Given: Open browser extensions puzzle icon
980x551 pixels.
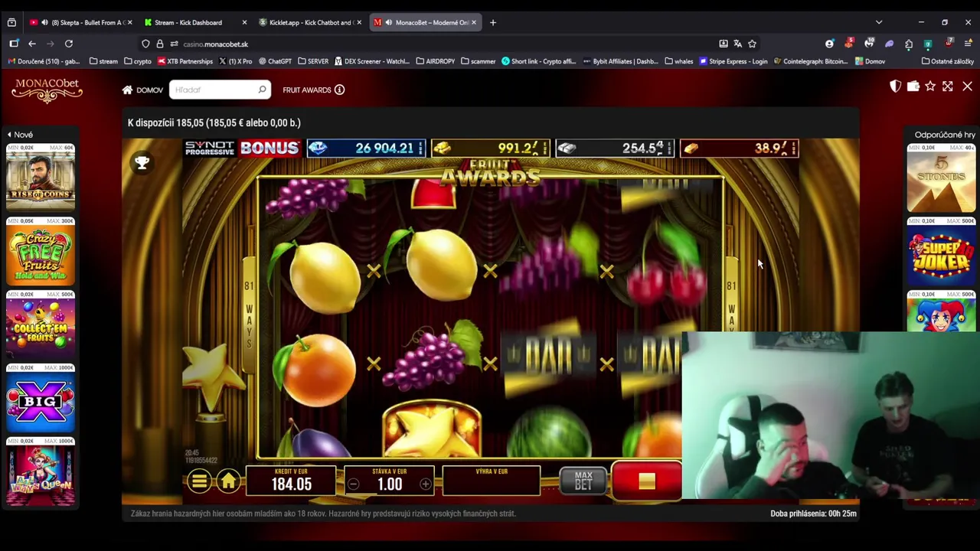Looking at the screenshot, I should (909, 44).
